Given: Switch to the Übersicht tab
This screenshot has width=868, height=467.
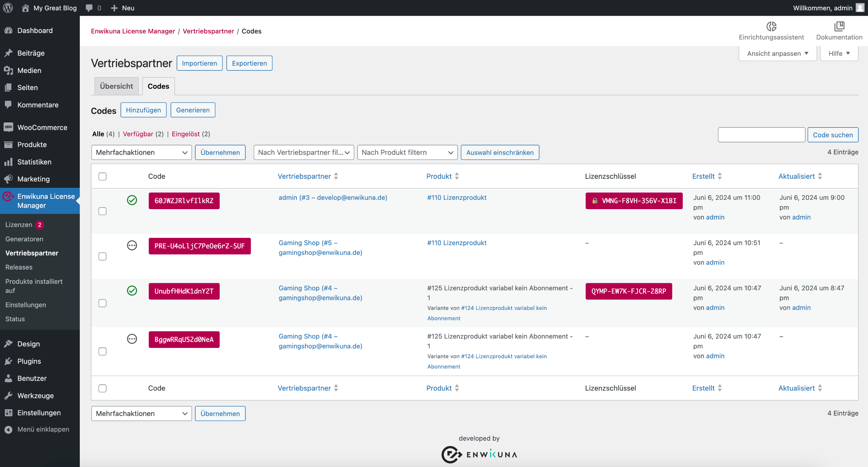Looking at the screenshot, I should tap(116, 86).
